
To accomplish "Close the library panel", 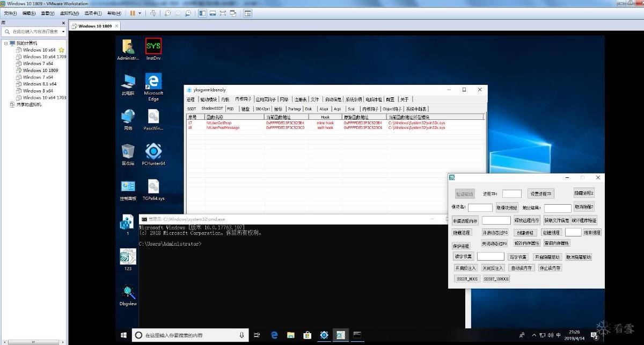I will [64, 24].
